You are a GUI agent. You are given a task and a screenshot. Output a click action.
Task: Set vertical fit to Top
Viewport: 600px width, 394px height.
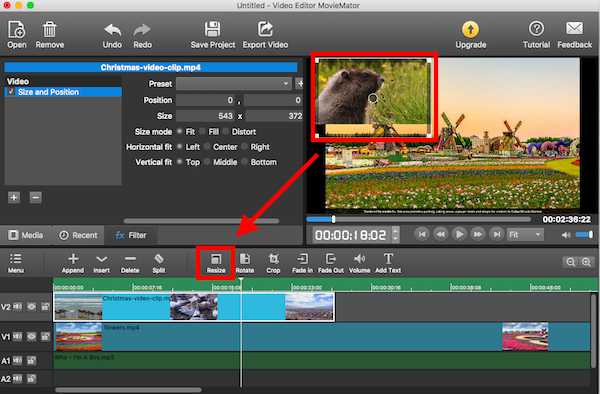(x=179, y=162)
